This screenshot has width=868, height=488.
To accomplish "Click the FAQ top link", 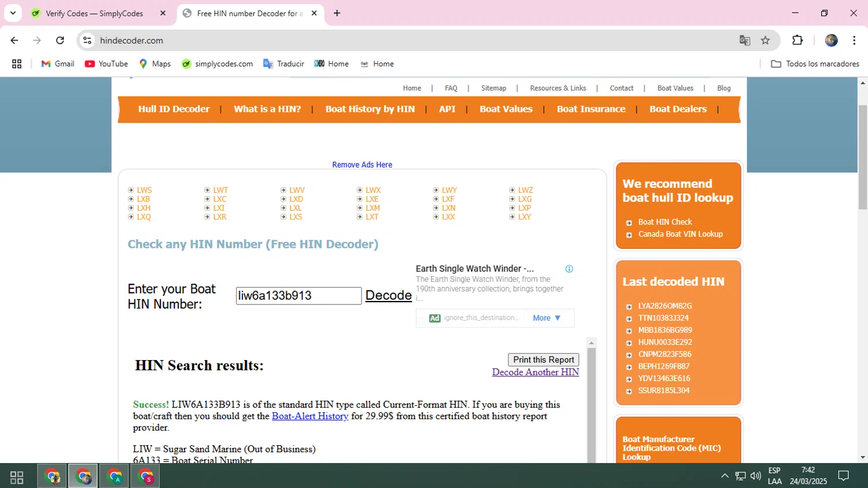I will coord(451,88).
